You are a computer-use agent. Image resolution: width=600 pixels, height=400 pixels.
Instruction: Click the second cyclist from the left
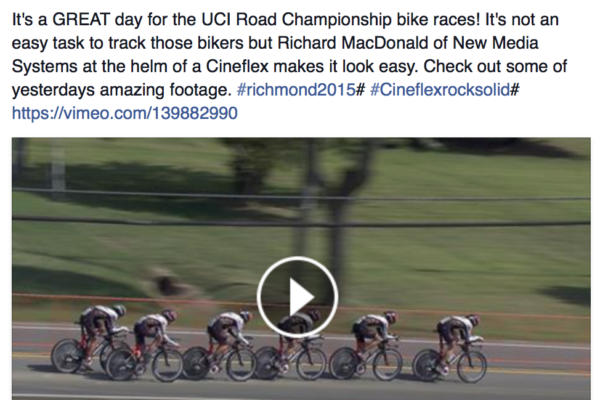point(152,340)
